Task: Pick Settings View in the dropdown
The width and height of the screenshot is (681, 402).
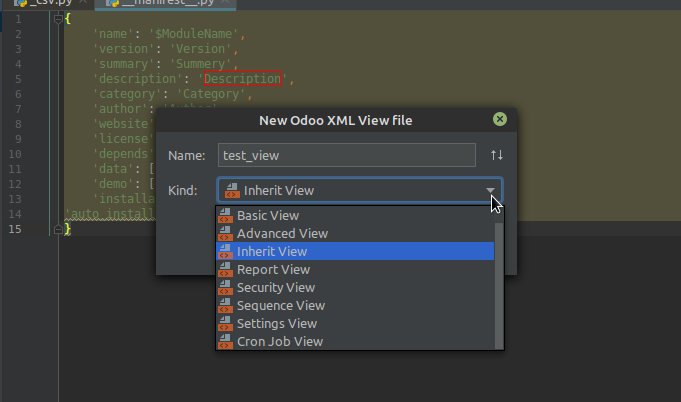Action: pyautogui.click(x=355, y=323)
